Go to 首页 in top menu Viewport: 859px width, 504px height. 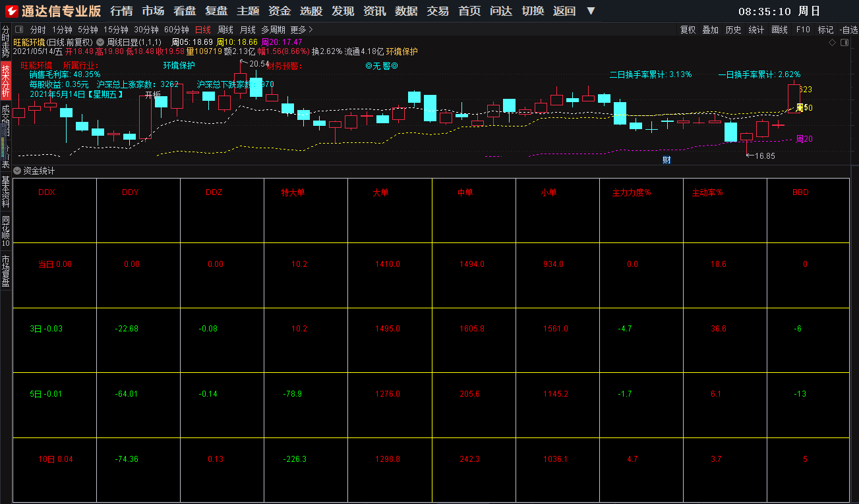coord(469,11)
